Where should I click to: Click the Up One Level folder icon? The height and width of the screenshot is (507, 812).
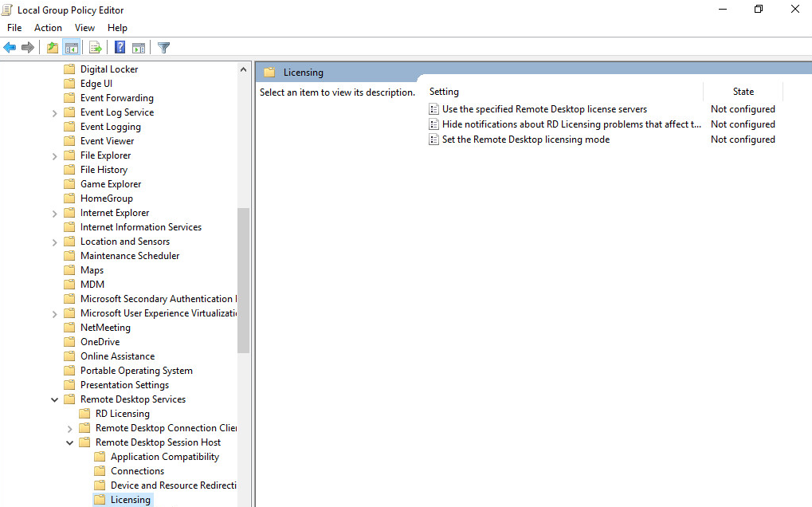click(53, 48)
